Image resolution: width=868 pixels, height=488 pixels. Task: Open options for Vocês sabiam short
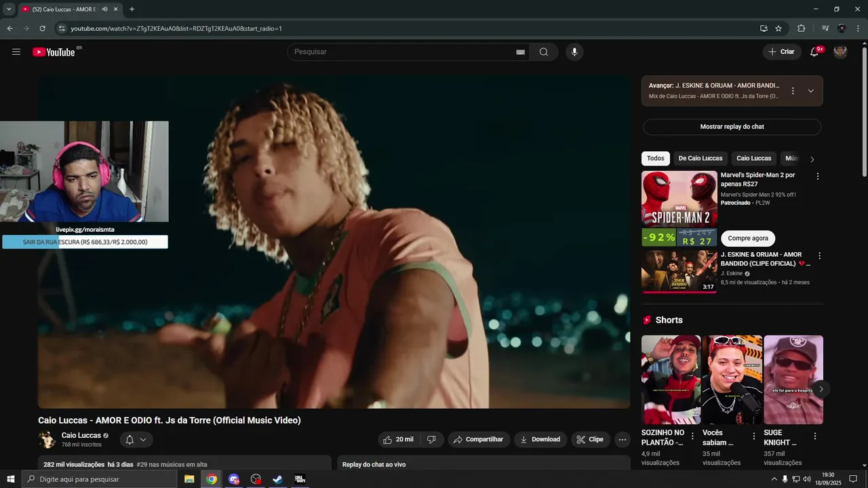[753, 436]
